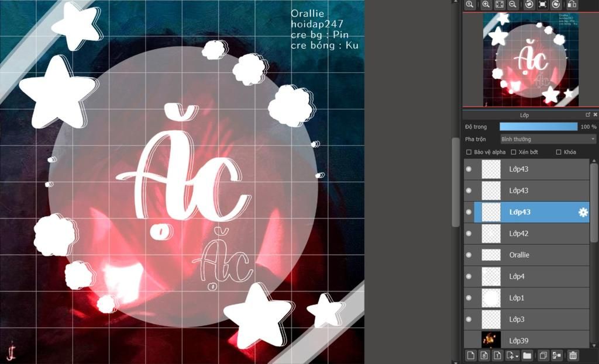The width and height of the screenshot is (599, 364).
Task: Undock the Lớp layer panel
Action: [x=588, y=115]
